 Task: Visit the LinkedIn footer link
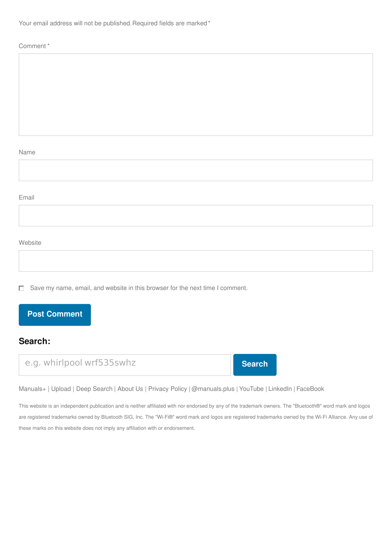280,389
